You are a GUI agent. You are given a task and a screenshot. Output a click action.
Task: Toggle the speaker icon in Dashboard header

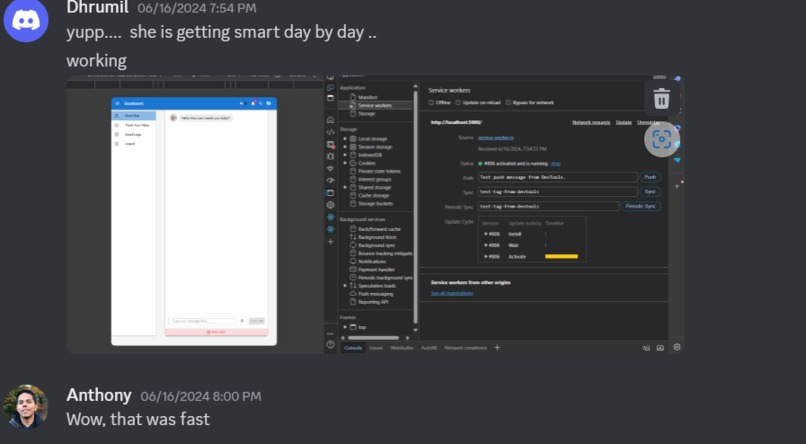click(242, 103)
